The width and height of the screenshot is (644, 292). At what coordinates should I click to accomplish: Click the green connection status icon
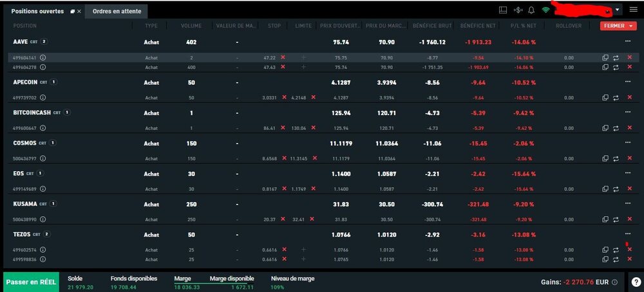(546, 10)
